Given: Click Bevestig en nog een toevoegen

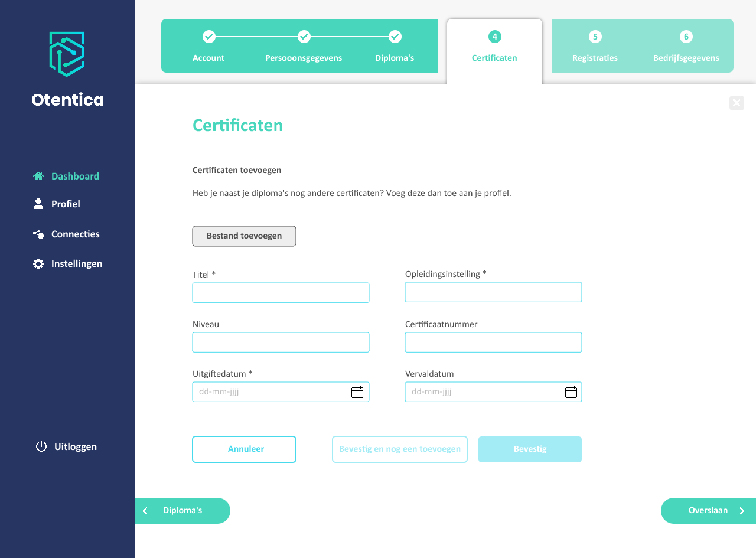Looking at the screenshot, I should click(400, 449).
